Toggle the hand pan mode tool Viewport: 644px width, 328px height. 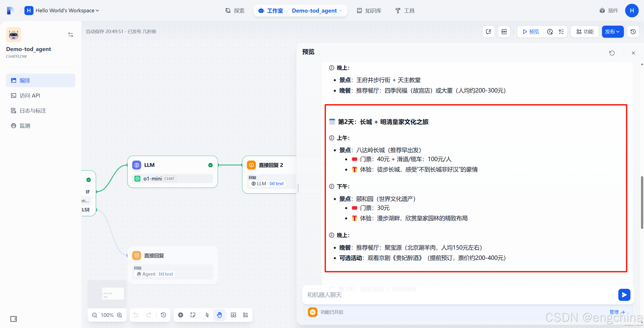point(219,315)
